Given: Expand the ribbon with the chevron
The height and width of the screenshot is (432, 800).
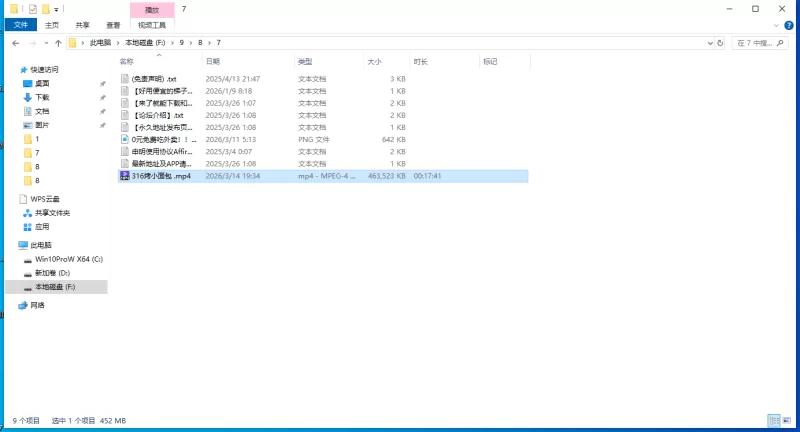Looking at the screenshot, I should click(778, 25).
